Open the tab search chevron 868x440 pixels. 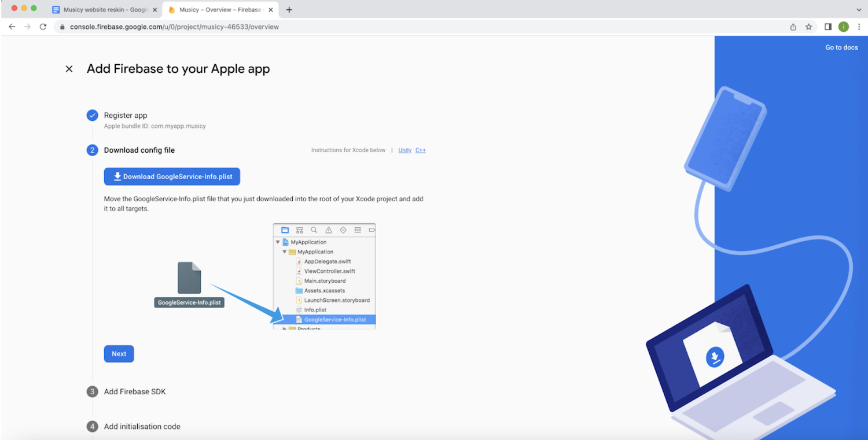tap(859, 10)
